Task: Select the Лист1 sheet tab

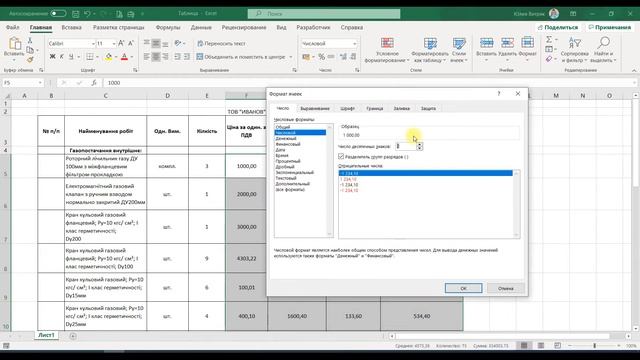Action: point(47,335)
